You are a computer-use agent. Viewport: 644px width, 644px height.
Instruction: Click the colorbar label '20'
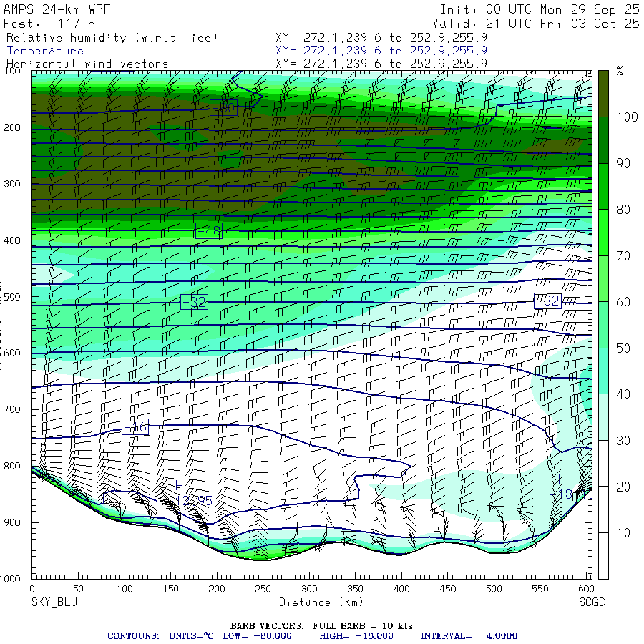click(623, 487)
